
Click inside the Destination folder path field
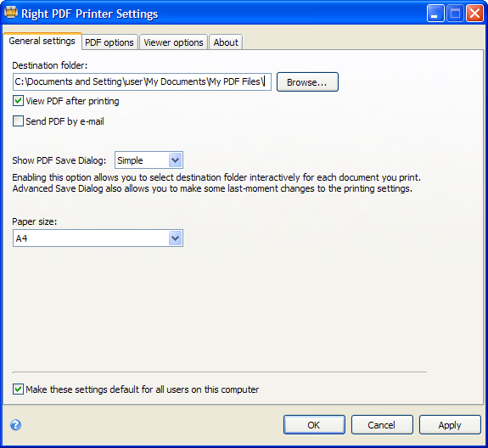[x=142, y=81]
